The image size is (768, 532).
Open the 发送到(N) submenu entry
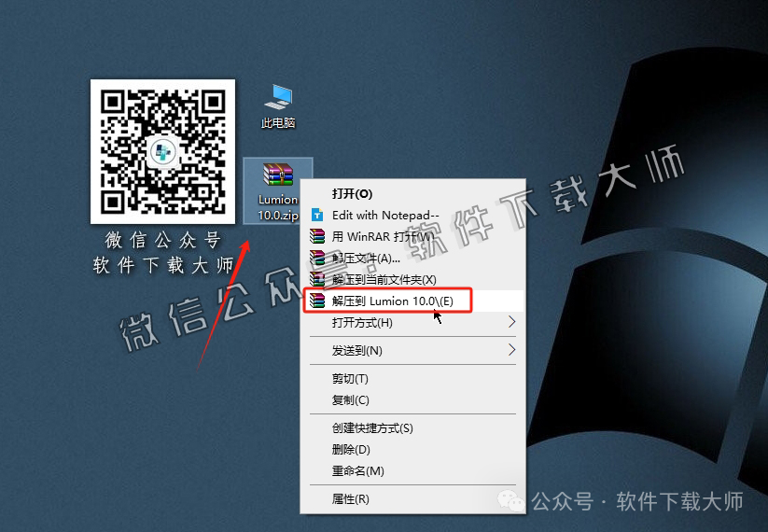point(412,350)
